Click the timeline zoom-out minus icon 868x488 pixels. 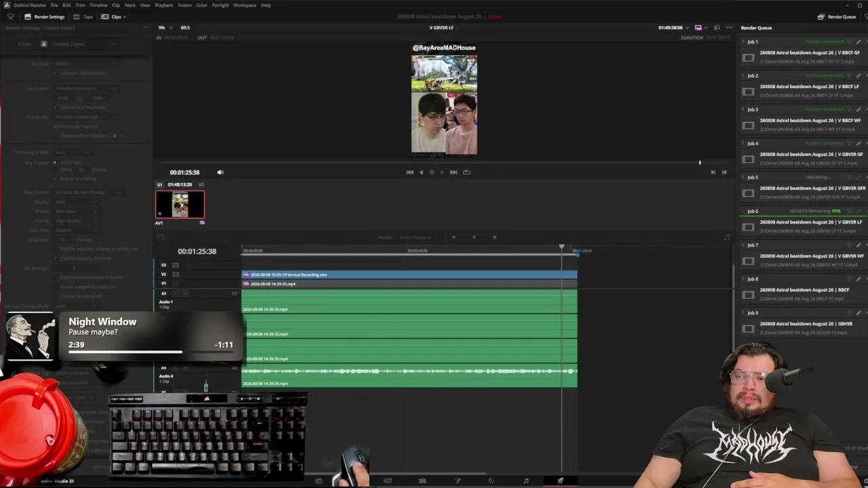click(454, 237)
